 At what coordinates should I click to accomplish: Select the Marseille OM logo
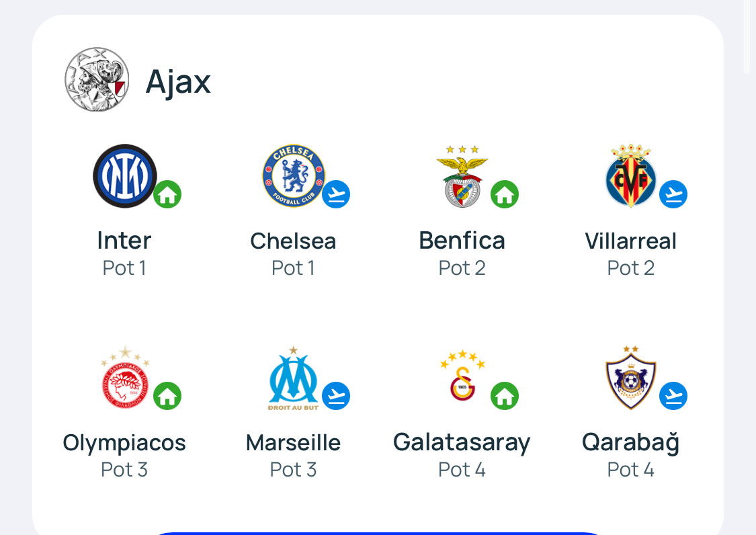pos(293,378)
